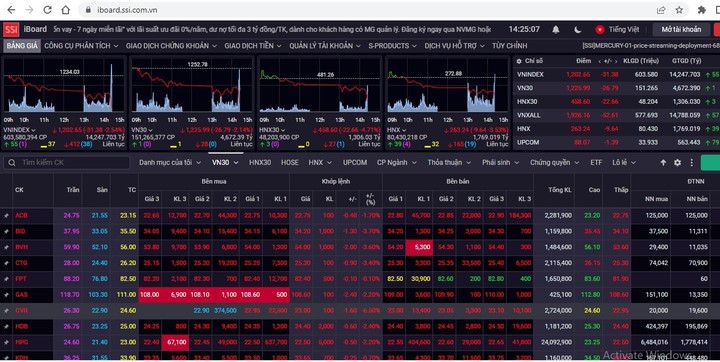Select VNXALL row in index table

tap(616, 115)
